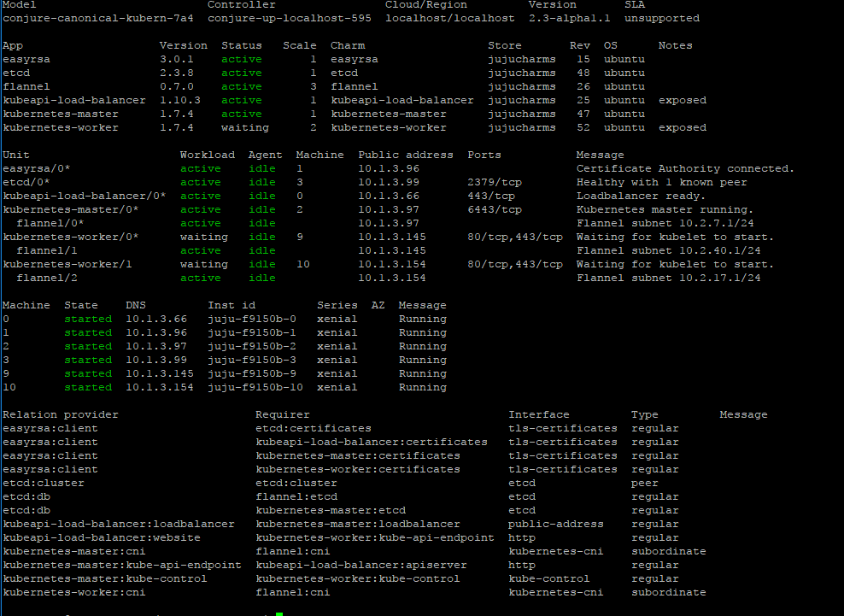Click kubeapi-load-balancer in the App column
The width and height of the screenshot is (844, 616).
coord(74,100)
